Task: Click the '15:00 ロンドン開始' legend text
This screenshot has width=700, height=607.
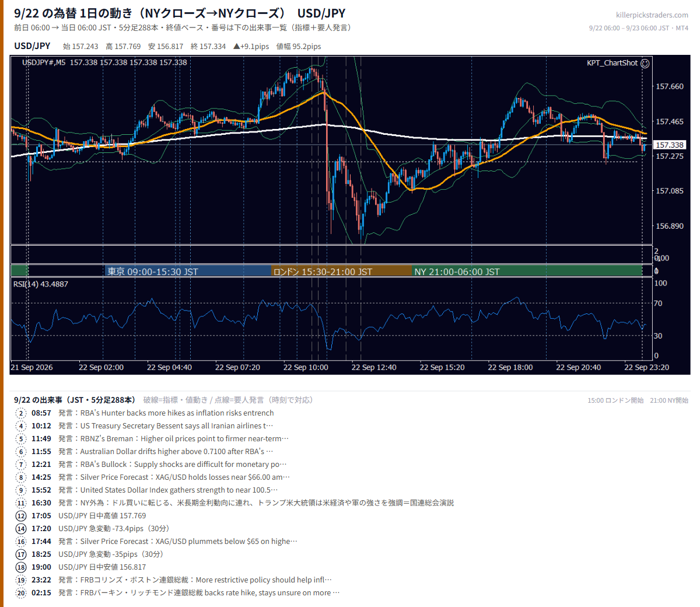Action: [x=615, y=400]
